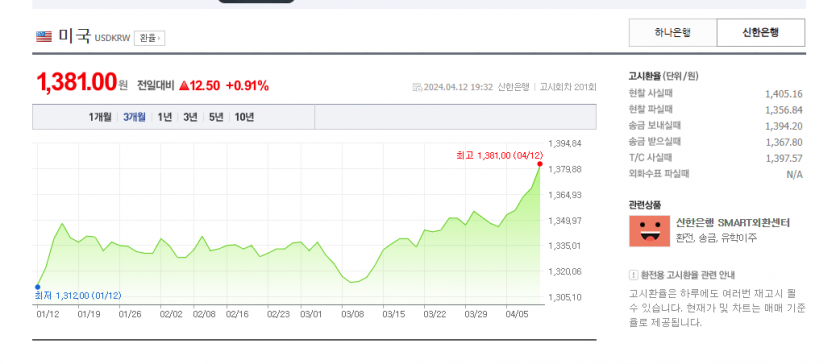Open 환전용 고시환율 관련 안내 link
Viewport: 840px width, 364px height.
click(688, 275)
